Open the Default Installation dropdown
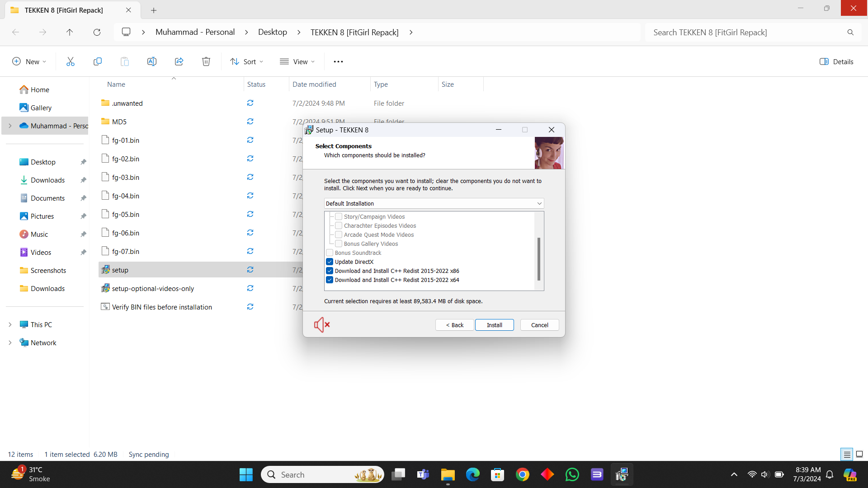The height and width of the screenshot is (488, 868). click(434, 203)
